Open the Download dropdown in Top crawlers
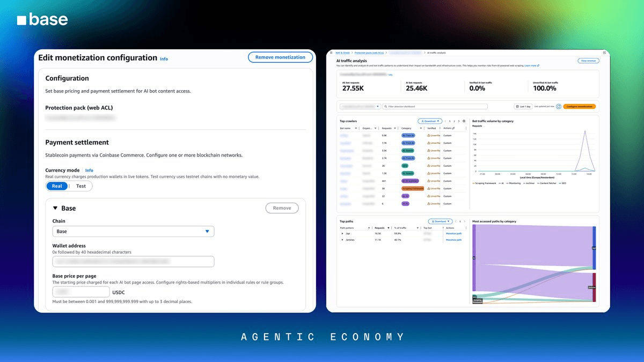Viewport: 644px width, 362px height. [x=430, y=121]
